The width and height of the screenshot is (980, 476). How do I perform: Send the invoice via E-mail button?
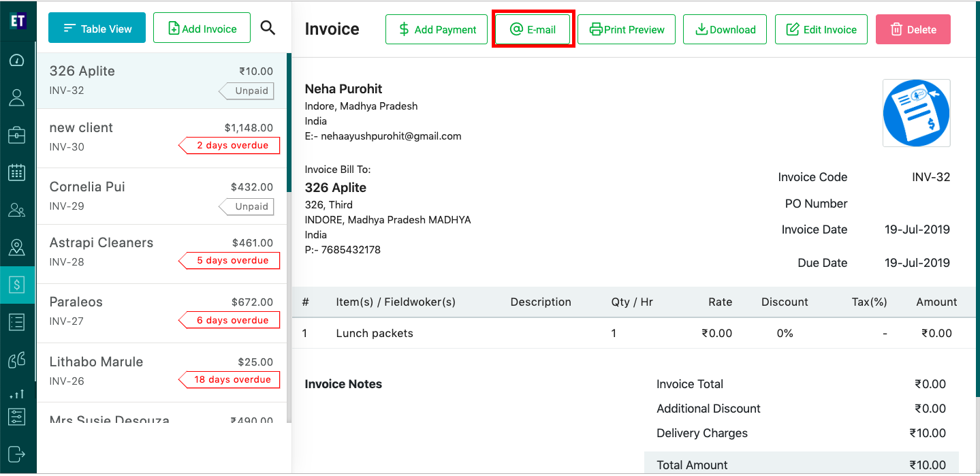click(x=533, y=29)
